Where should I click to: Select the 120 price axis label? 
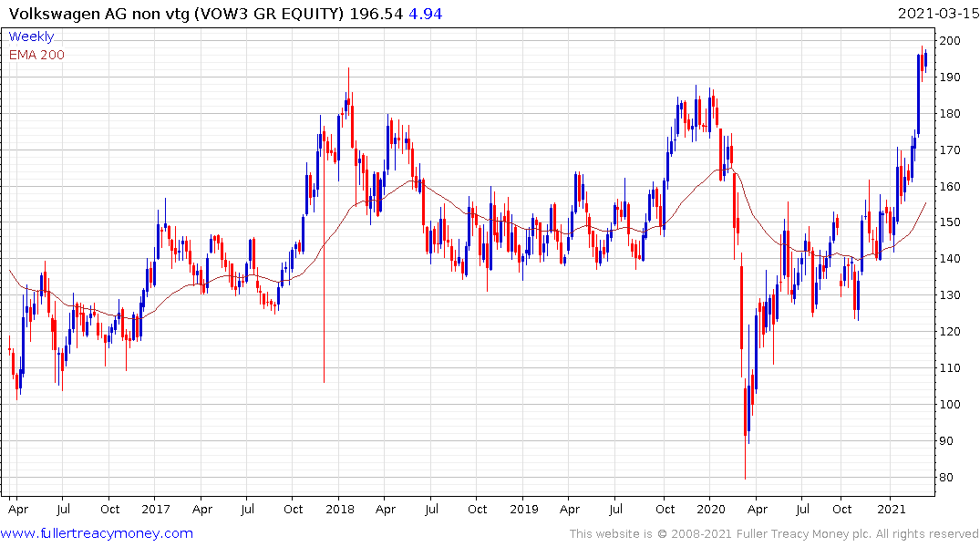950,331
